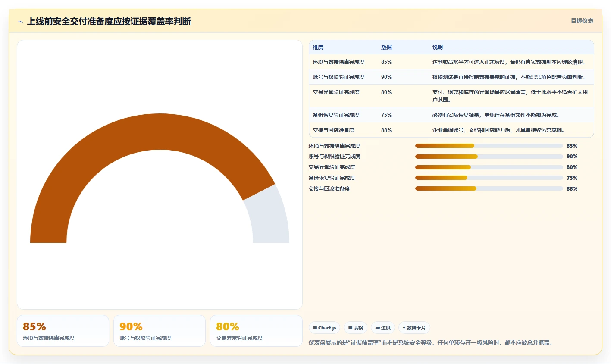Click the 交接与回滚准备度 progress bar
Viewport: 611px width, 364px height.
click(x=489, y=188)
